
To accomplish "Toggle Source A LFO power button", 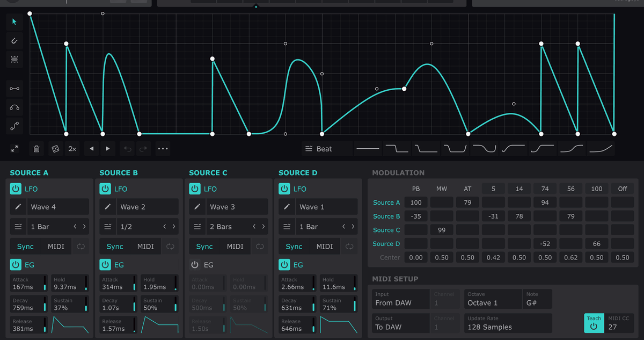I will [x=16, y=189].
